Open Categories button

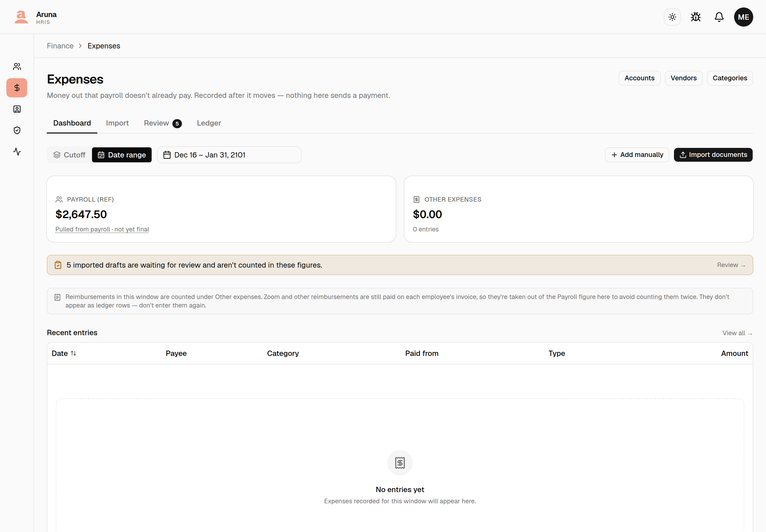pos(730,78)
